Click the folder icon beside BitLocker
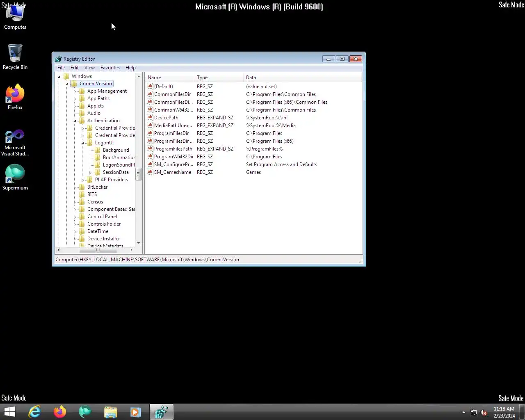Image resolution: width=525 pixels, height=420 pixels. click(x=82, y=187)
